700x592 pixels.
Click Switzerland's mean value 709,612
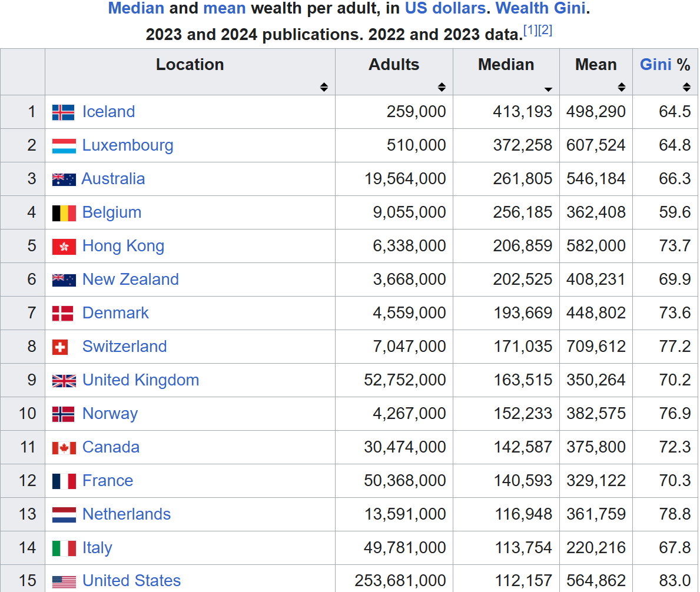coord(596,347)
